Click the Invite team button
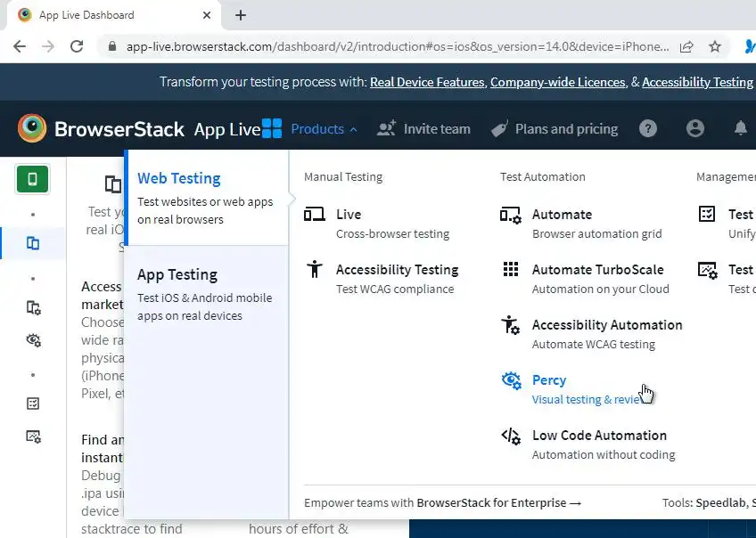 (x=423, y=129)
